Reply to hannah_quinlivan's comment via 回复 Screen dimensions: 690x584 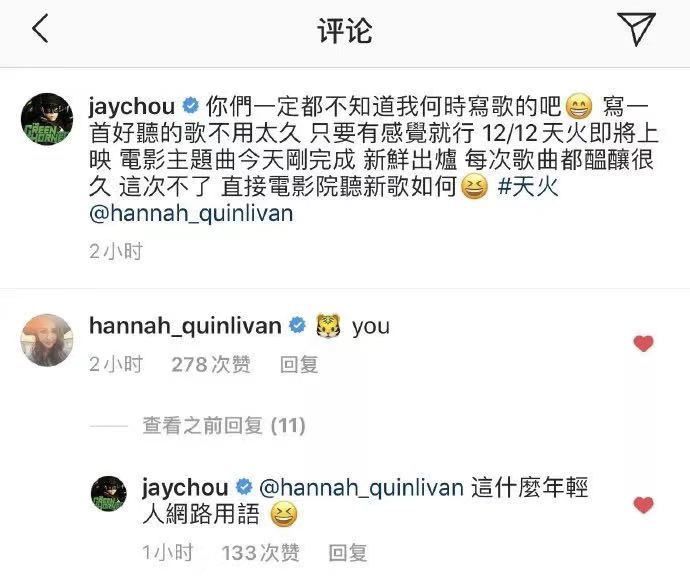pos(299,365)
